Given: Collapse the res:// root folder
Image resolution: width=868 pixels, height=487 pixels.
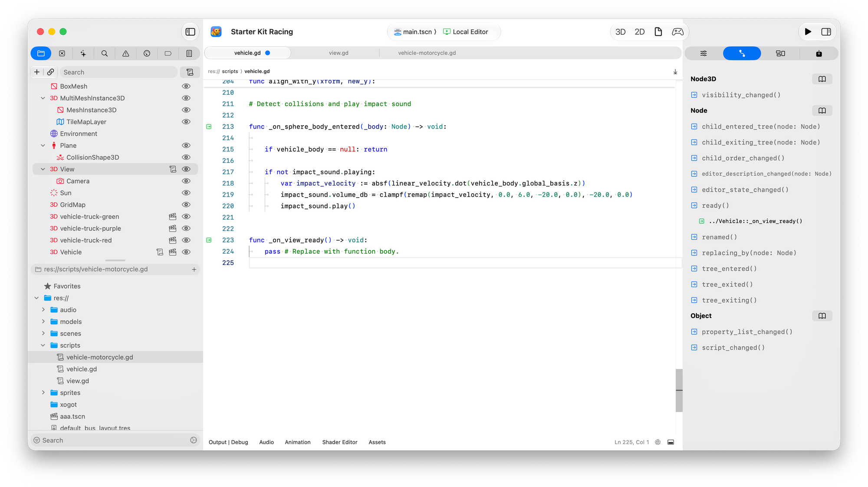Looking at the screenshot, I should point(36,298).
